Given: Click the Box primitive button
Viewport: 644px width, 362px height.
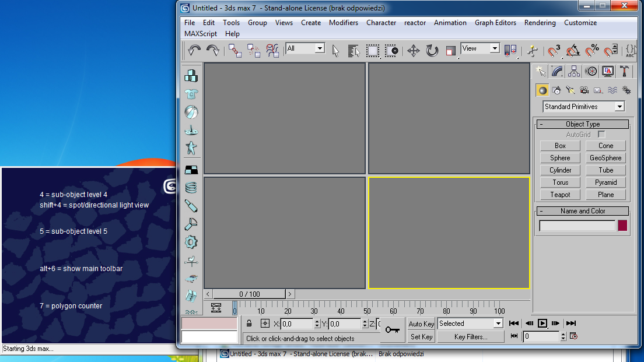Looking at the screenshot, I should tap(560, 146).
